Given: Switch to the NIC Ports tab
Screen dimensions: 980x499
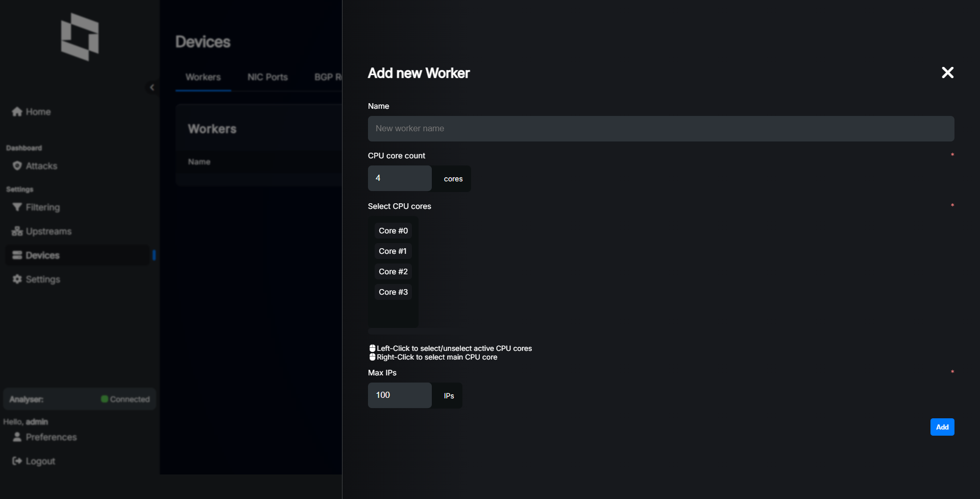Looking at the screenshot, I should [267, 77].
